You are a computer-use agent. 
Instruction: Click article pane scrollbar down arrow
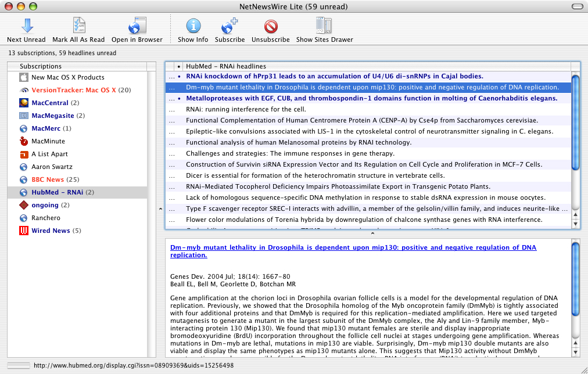576,353
